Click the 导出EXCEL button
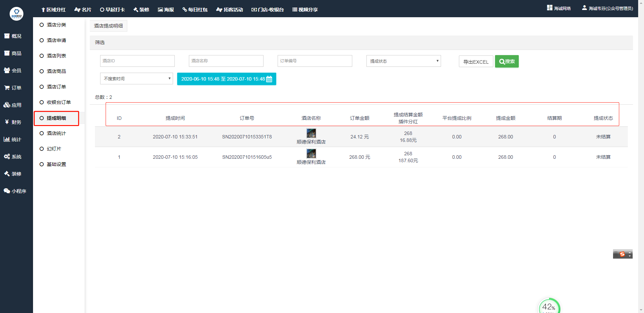The height and width of the screenshot is (313, 644). click(x=476, y=62)
